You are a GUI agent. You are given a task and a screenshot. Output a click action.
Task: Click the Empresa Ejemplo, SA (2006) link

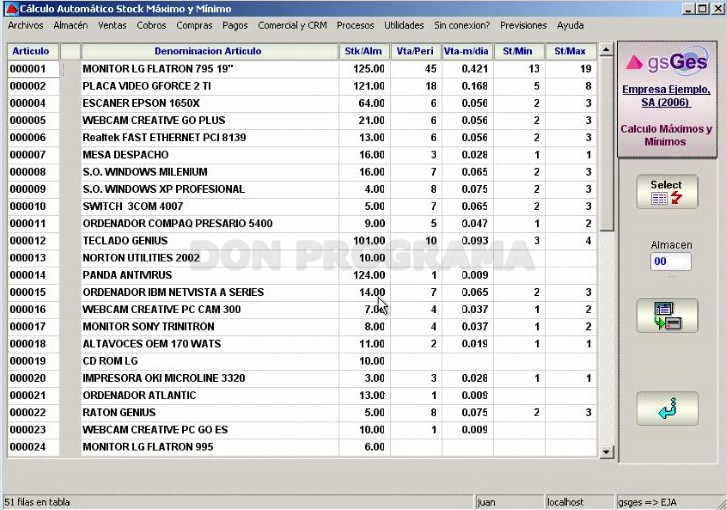pyautogui.click(x=666, y=96)
